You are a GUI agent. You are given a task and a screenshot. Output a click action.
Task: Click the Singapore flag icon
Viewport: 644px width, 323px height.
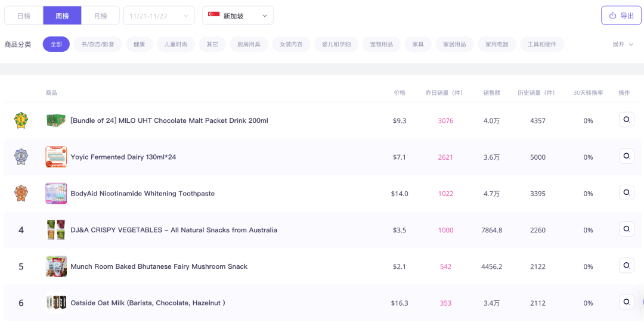[213, 15]
